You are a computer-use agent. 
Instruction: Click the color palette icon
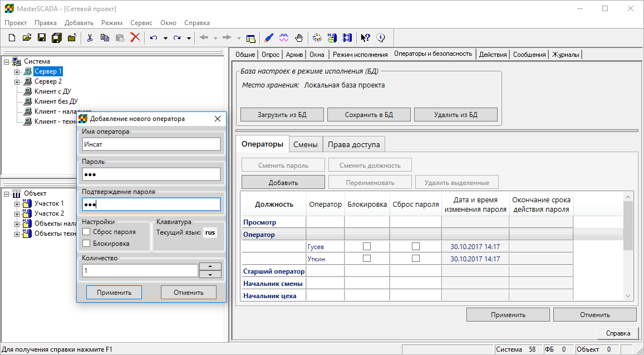(x=317, y=38)
